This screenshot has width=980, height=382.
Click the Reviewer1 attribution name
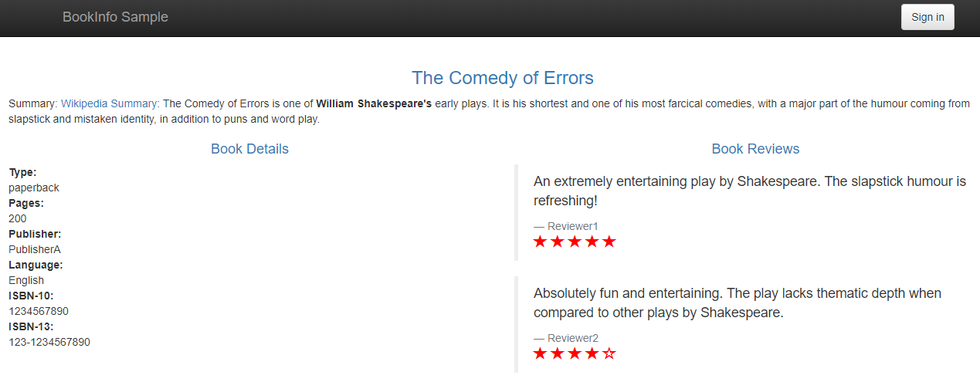(572, 226)
